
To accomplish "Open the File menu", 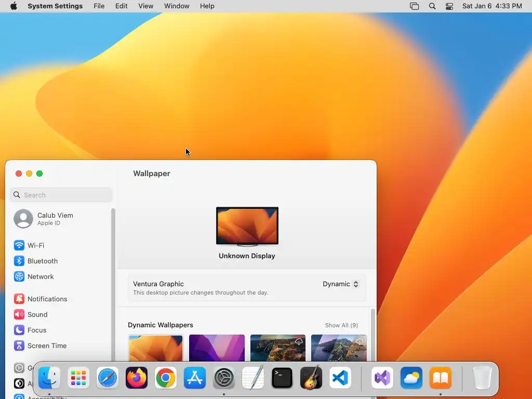I will (99, 6).
